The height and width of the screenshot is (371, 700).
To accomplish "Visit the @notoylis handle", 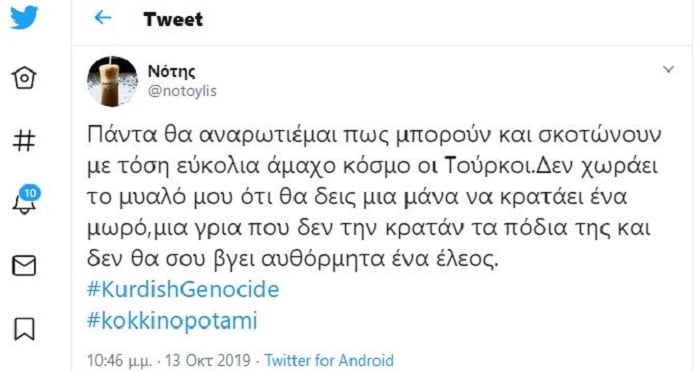I will pos(182,91).
